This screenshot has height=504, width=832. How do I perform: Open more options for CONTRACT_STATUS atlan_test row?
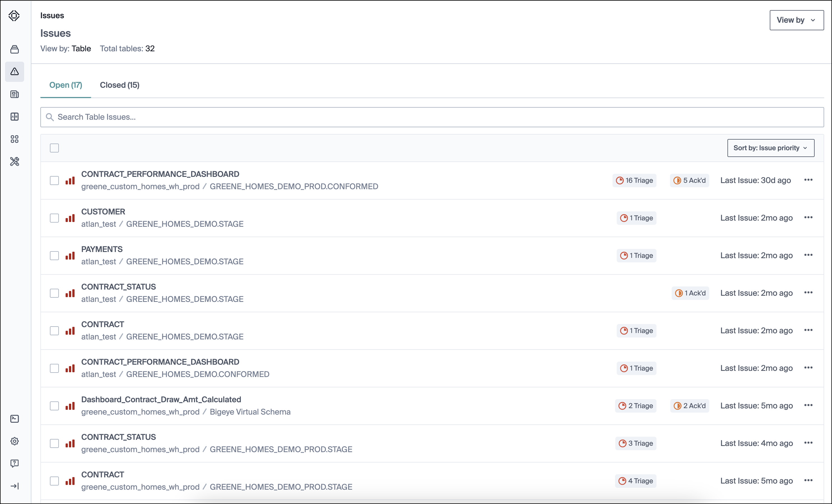click(808, 293)
